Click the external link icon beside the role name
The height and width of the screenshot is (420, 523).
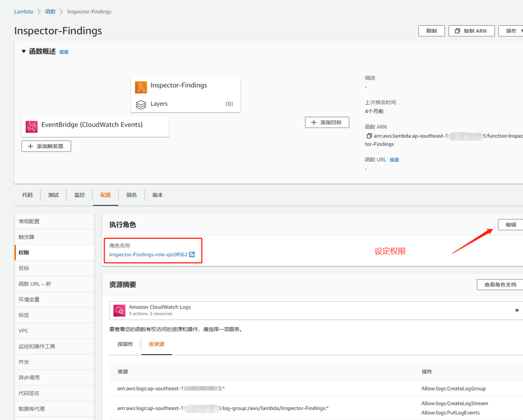pos(192,254)
